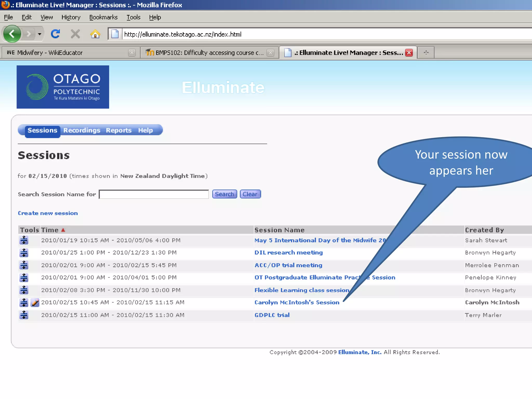Open new tab with plus button

[x=426, y=53]
